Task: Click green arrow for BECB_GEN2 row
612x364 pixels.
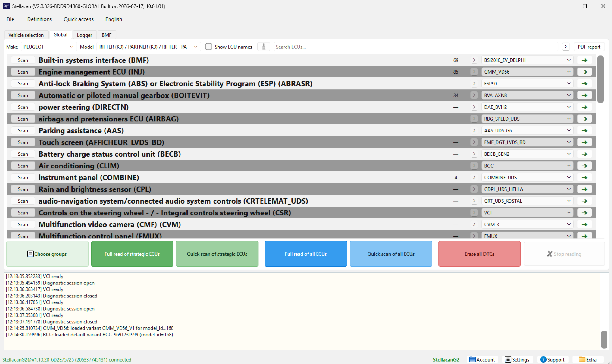Action: point(584,154)
